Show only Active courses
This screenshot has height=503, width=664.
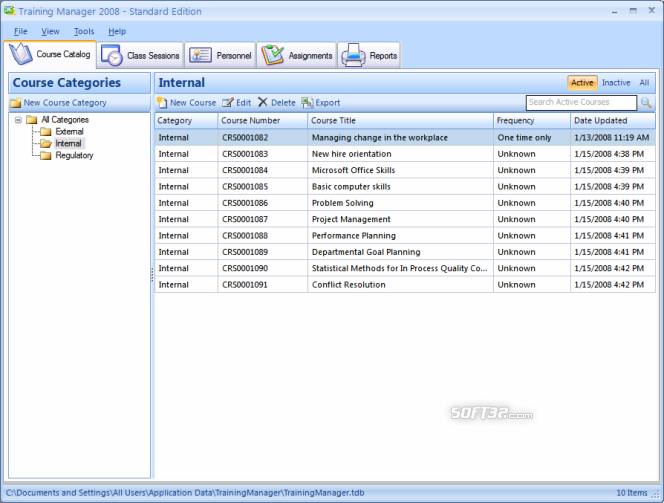point(582,83)
